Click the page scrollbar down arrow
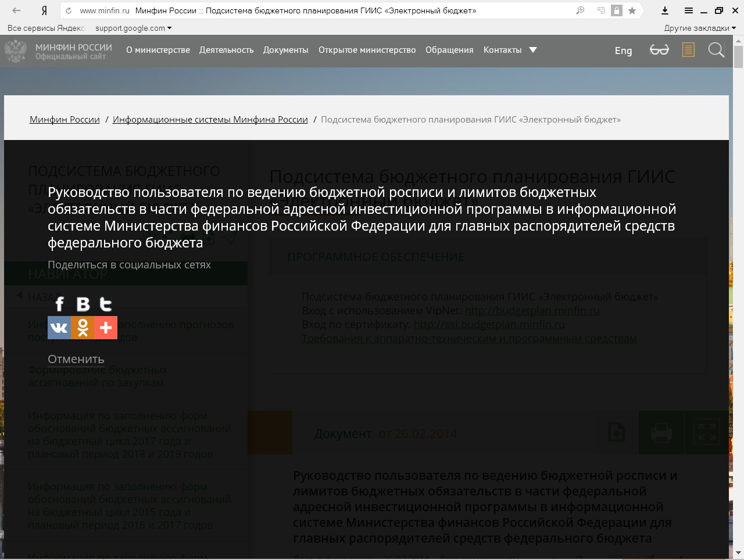 coord(738,553)
